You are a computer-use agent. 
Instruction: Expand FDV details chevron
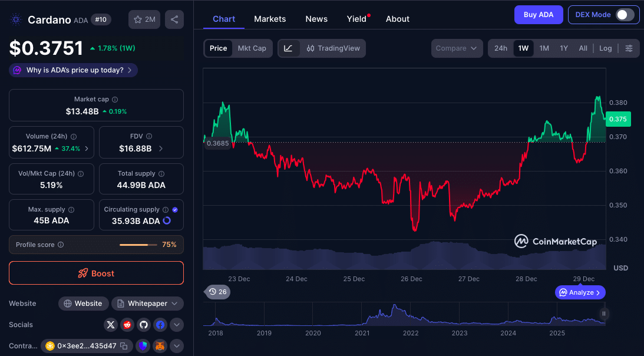tap(161, 149)
